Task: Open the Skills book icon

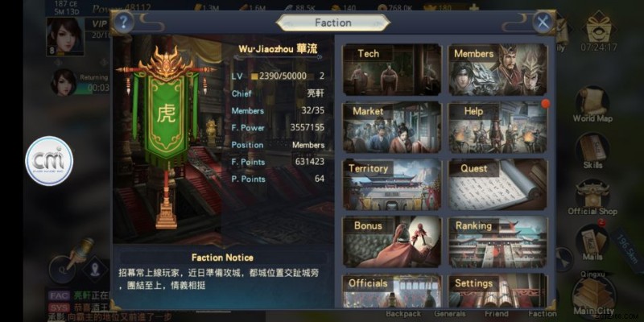Action: pyautogui.click(x=592, y=151)
